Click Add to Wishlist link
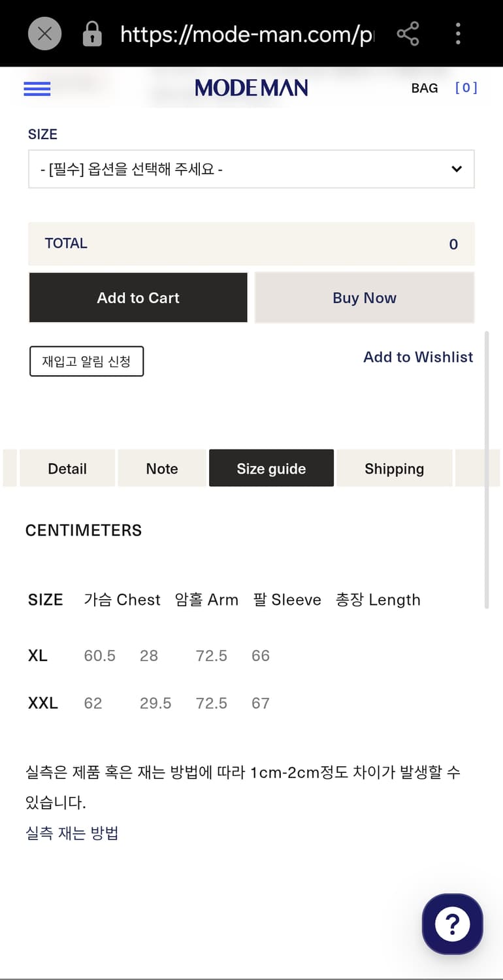The width and height of the screenshot is (503, 980). click(418, 357)
